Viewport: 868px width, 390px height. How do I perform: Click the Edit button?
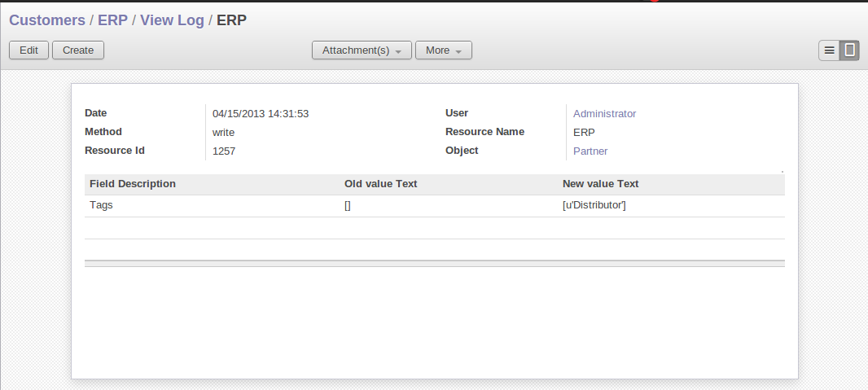pos(28,50)
